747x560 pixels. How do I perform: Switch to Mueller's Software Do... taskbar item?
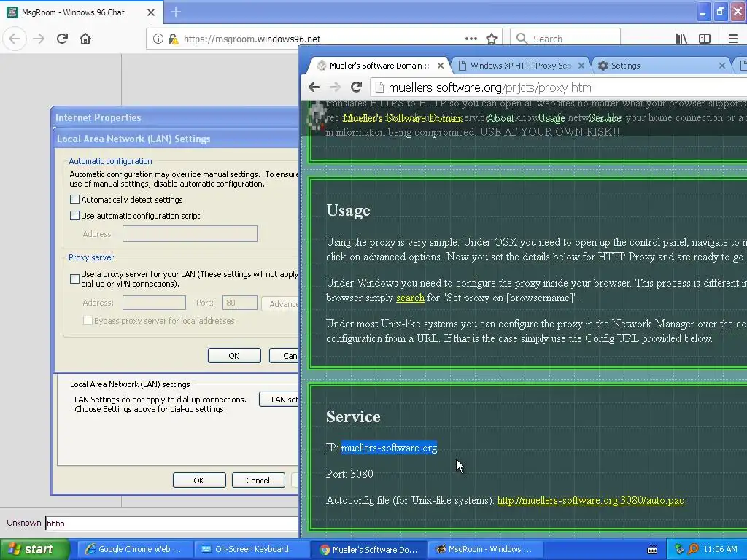coord(368,550)
